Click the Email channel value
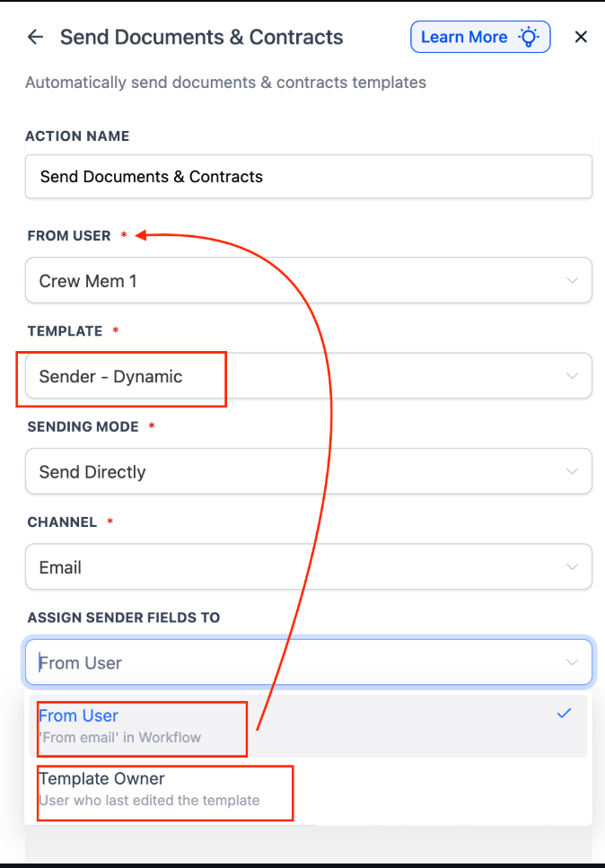The image size is (605, 868). point(60,567)
